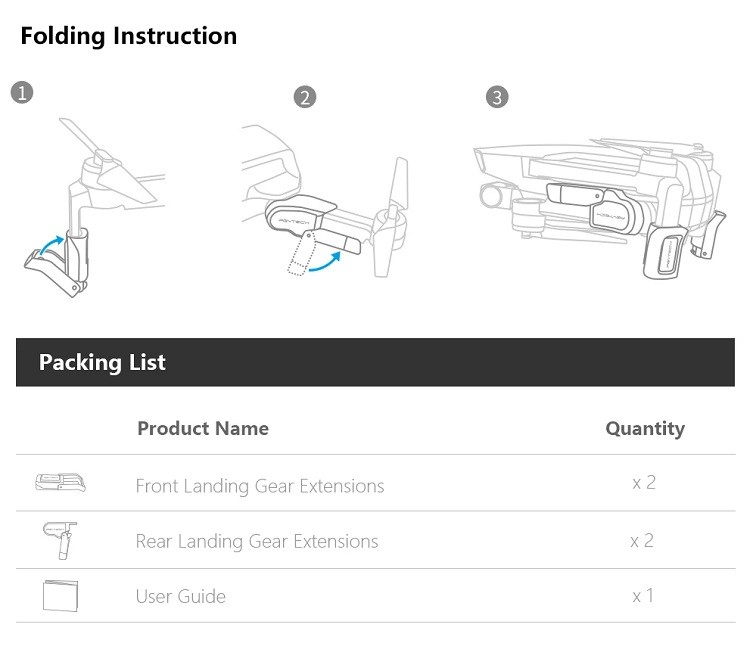Select the User Guide row text

pyautogui.click(x=181, y=596)
